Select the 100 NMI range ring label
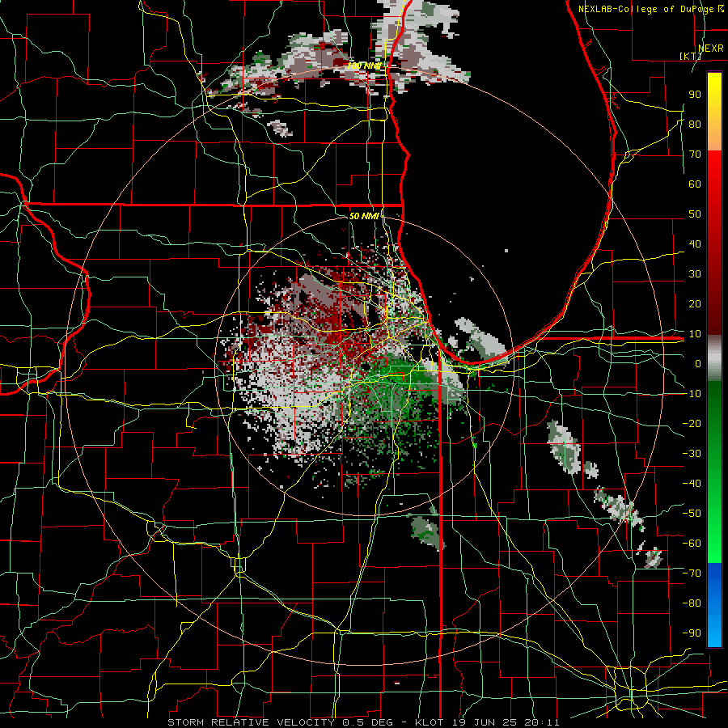This screenshot has height=728, width=728. tap(364, 66)
